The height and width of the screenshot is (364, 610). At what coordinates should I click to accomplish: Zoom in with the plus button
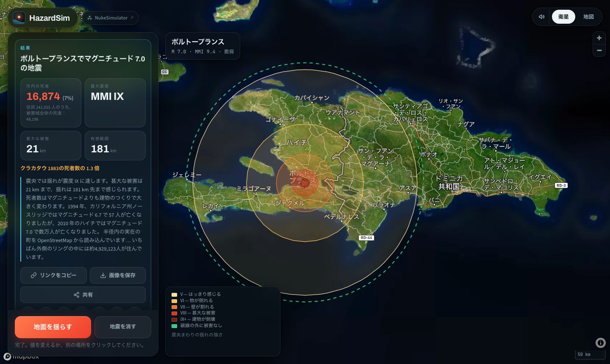pyautogui.click(x=599, y=38)
